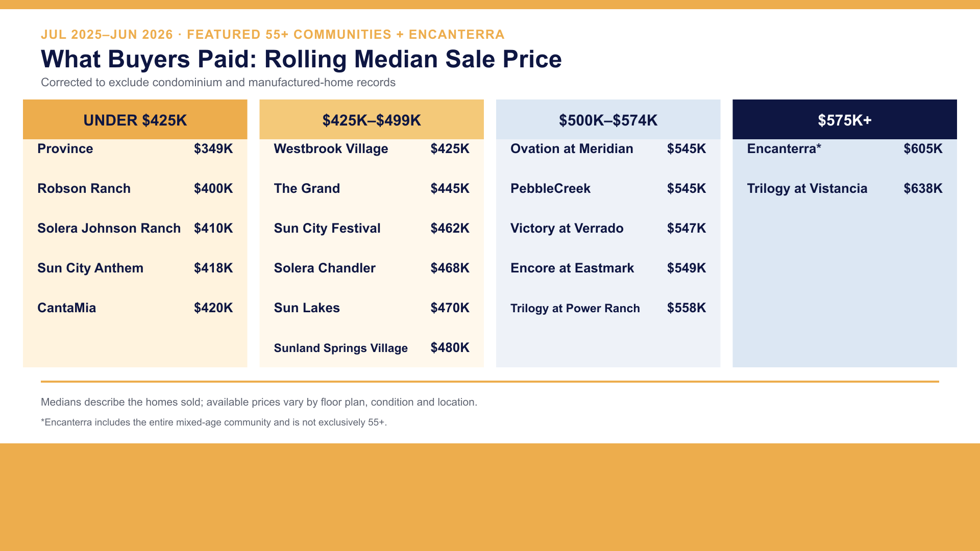The width and height of the screenshot is (980, 551).
Task: Select the Sun City Festival $462K price
Action: pos(450,229)
